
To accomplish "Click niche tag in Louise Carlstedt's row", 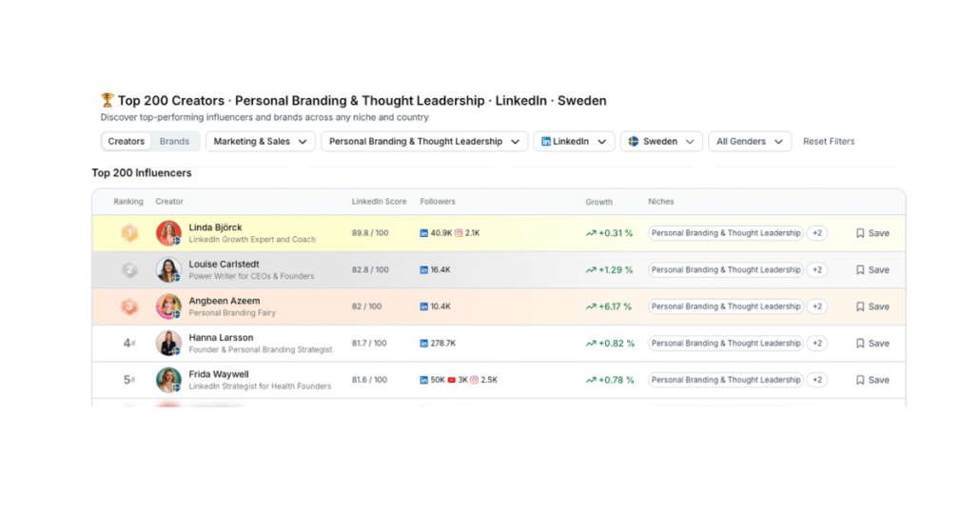I will pos(726,270).
